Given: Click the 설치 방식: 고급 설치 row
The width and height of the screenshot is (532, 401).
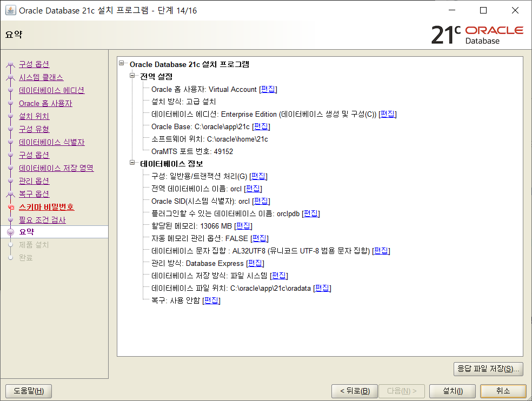Looking at the screenshot, I should click(184, 102).
